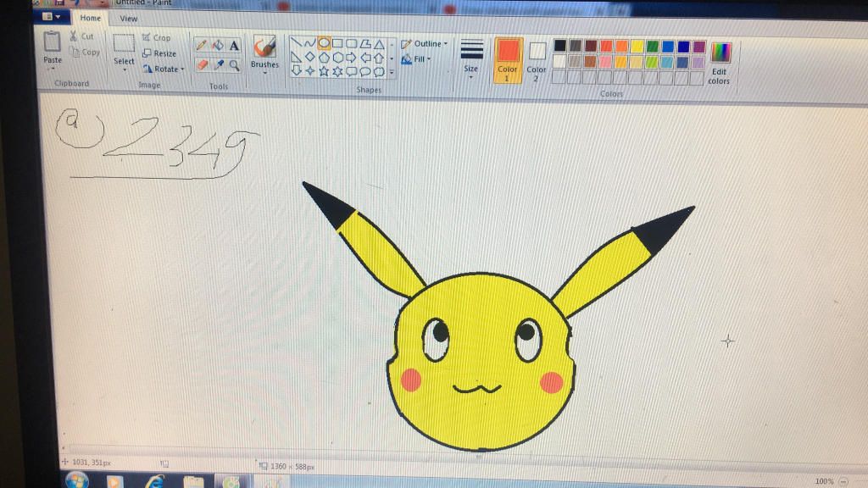
Task: Choose the Hexagon shape
Action: tap(337, 57)
